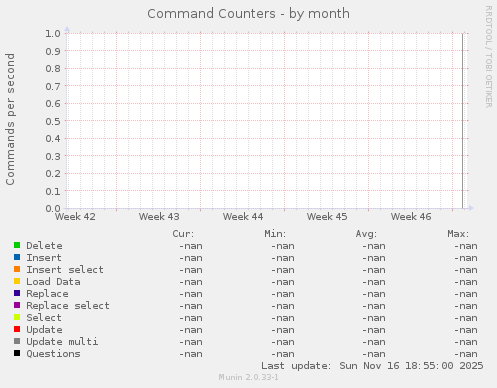
Task: Click the 'Select' legend label
Action: [44, 318]
